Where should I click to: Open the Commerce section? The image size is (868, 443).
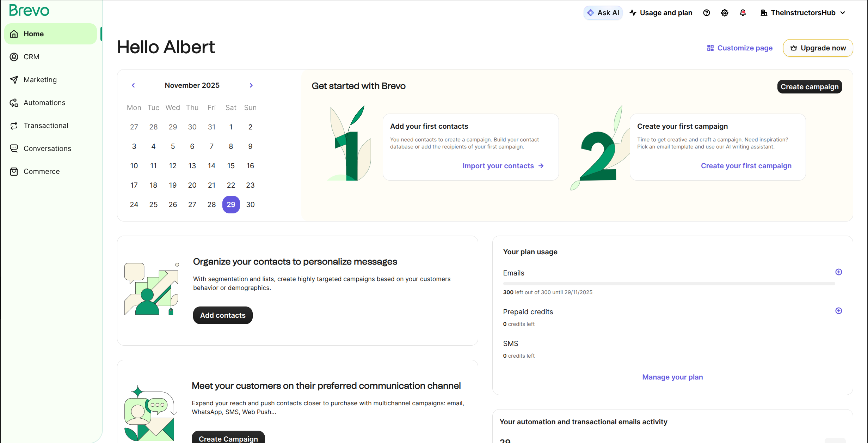click(42, 171)
